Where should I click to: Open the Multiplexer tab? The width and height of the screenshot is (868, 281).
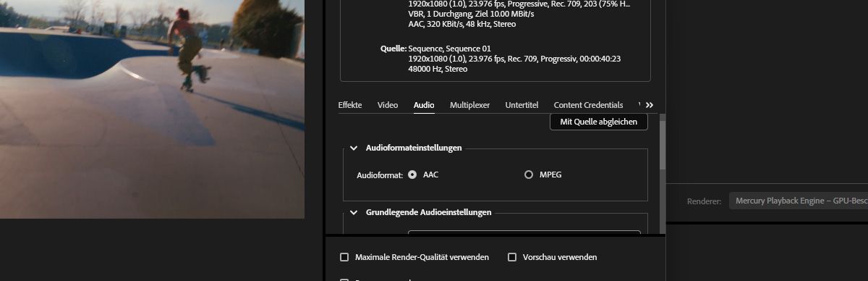pyautogui.click(x=469, y=105)
